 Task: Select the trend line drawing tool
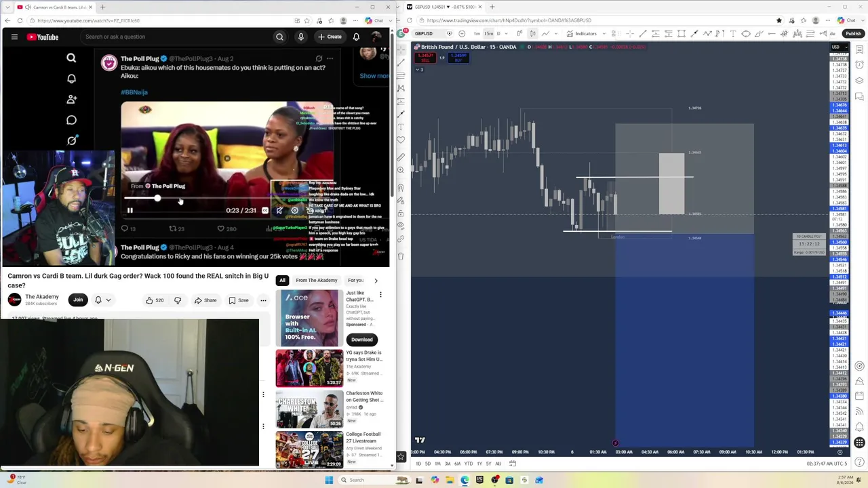(x=401, y=62)
